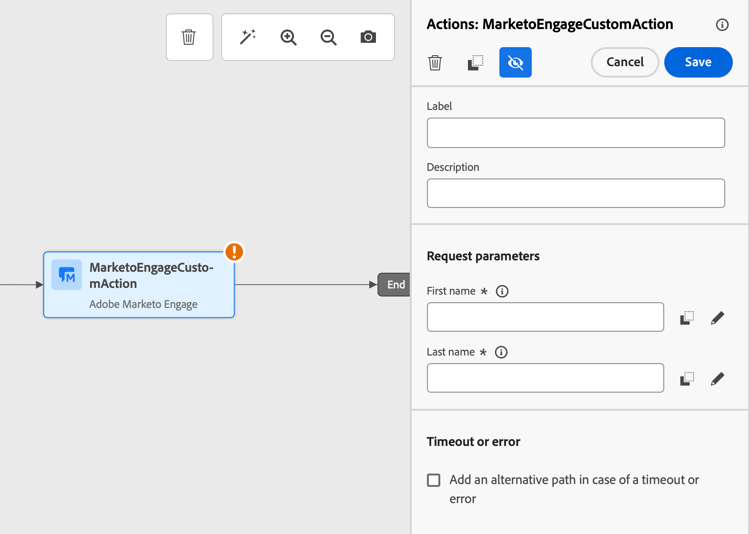750x534 pixels.
Task: Save the custom action settings
Action: (698, 62)
